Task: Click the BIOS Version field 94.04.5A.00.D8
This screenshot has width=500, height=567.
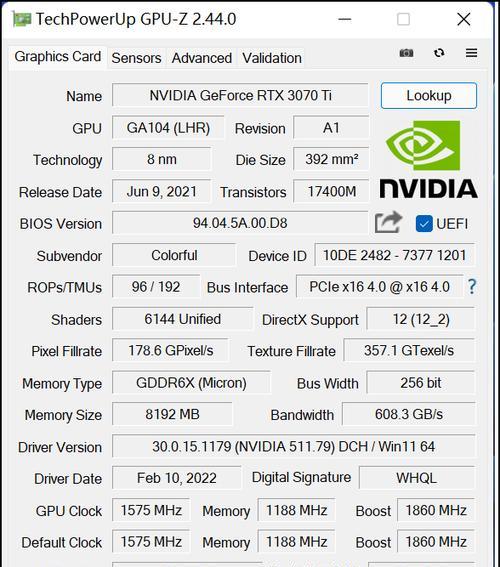Action: [x=240, y=223]
